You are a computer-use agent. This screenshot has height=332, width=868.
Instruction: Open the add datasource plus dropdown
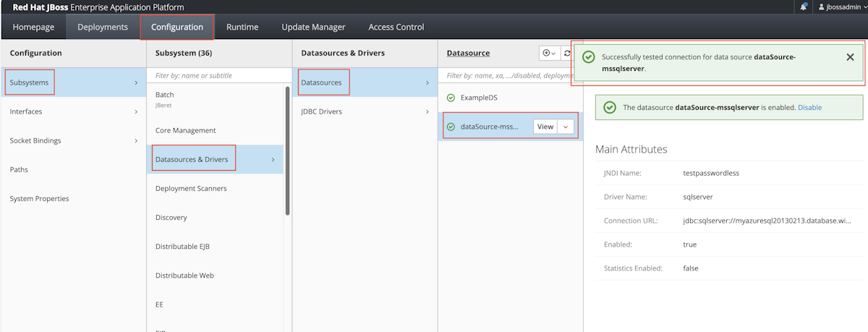click(x=549, y=54)
